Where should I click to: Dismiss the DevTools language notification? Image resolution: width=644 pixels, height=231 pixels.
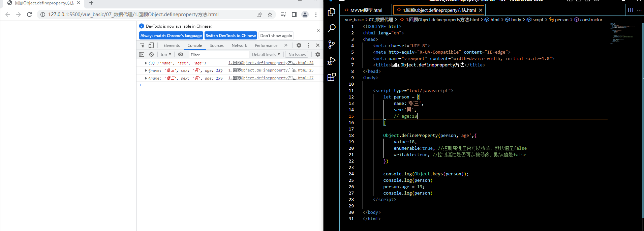click(x=318, y=31)
